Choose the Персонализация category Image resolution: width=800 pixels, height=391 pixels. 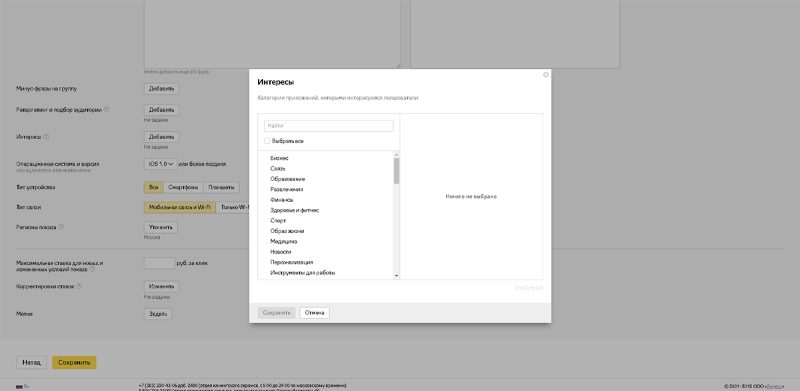pyautogui.click(x=292, y=262)
